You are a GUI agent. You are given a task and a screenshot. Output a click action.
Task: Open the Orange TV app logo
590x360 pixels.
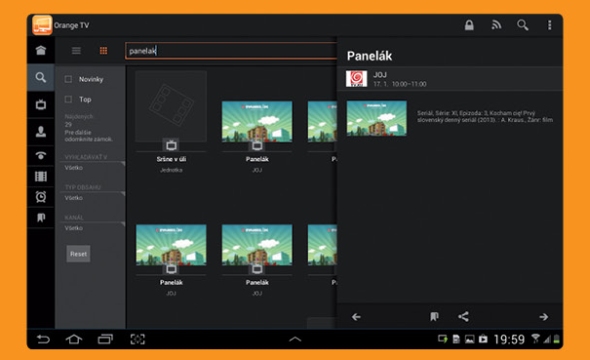(x=42, y=25)
